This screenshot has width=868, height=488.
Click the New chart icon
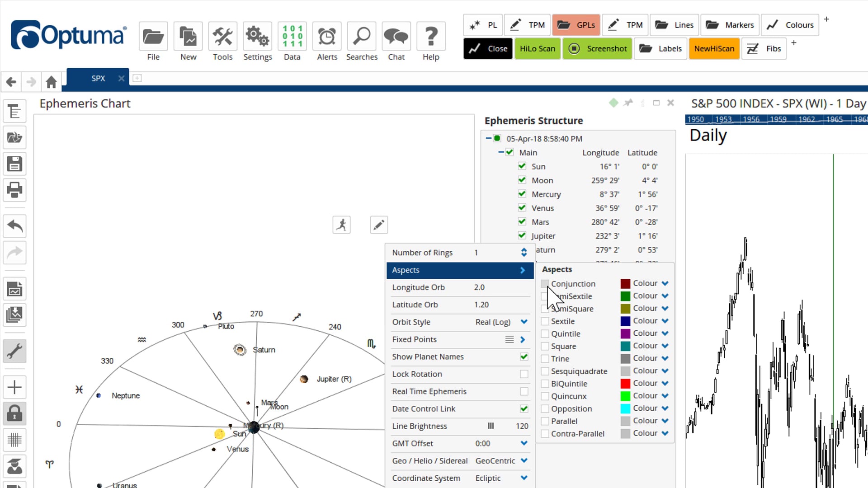(x=188, y=36)
